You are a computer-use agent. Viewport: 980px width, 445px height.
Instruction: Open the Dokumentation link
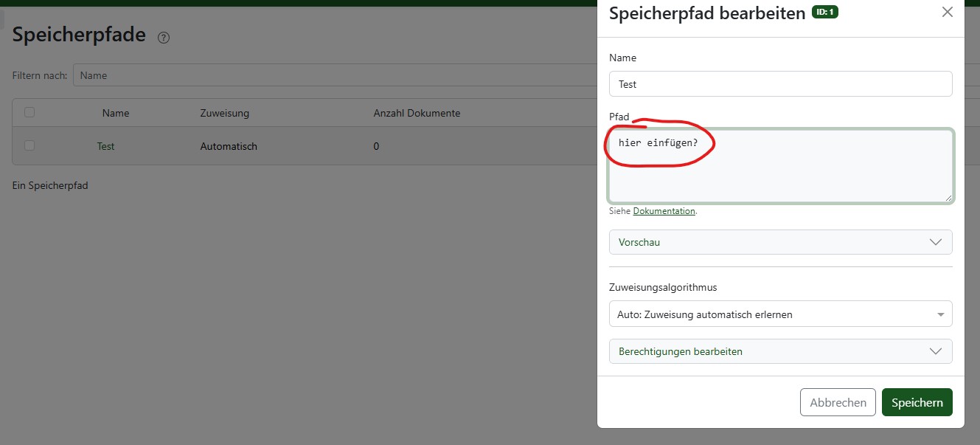click(x=664, y=211)
